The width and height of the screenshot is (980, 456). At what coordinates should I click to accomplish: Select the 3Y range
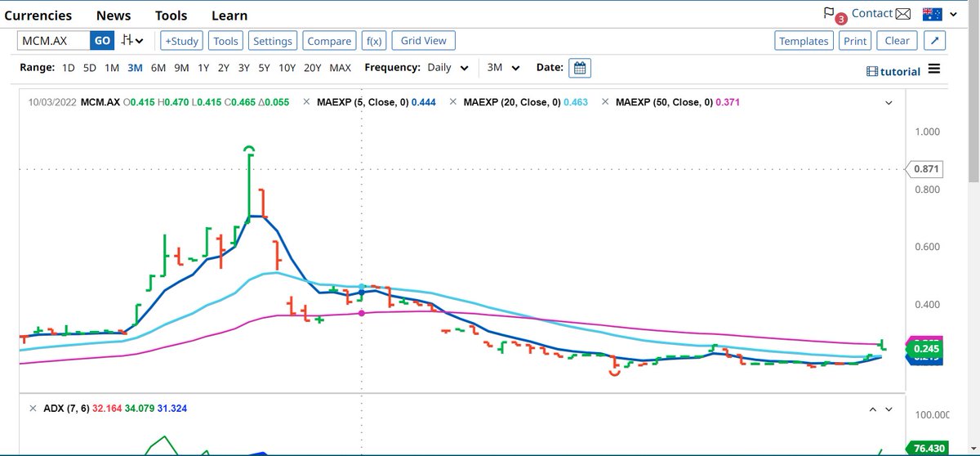pyautogui.click(x=244, y=68)
